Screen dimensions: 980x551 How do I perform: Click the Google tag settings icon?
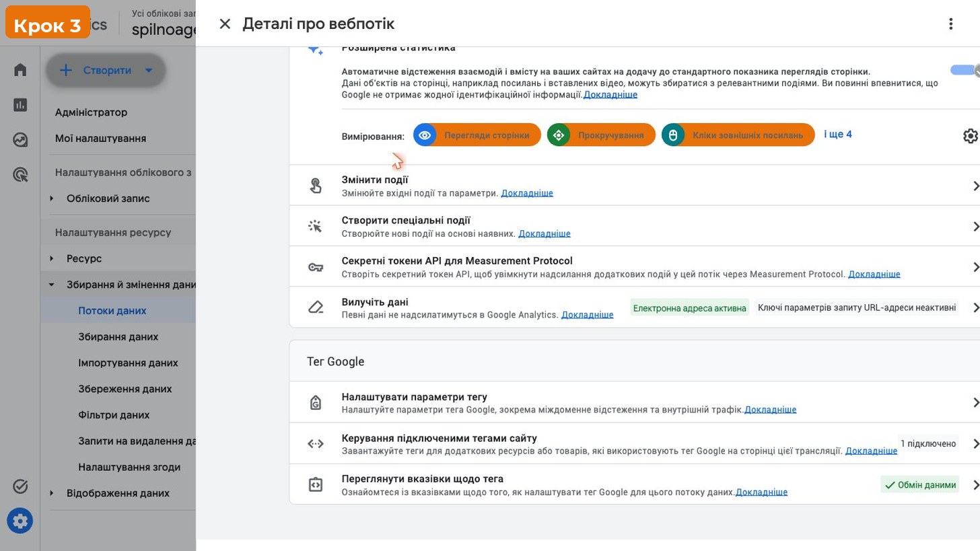click(x=316, y=402)
